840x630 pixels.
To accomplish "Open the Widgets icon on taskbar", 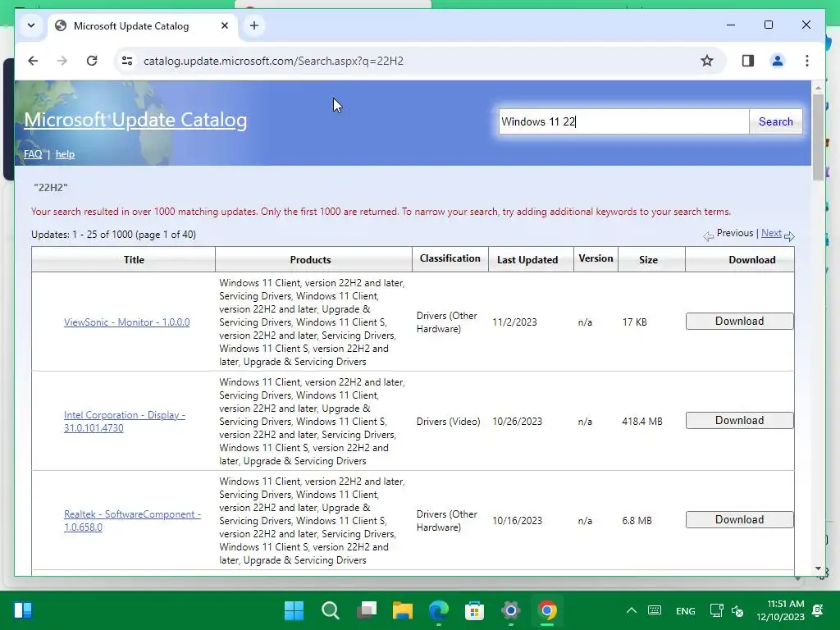I will point(23,610).
